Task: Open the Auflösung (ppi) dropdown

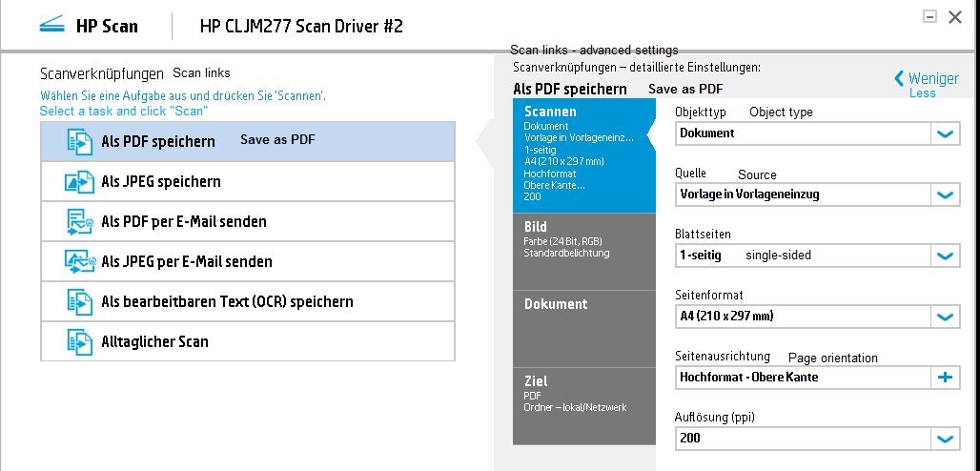Action: (x=945, y=439)
